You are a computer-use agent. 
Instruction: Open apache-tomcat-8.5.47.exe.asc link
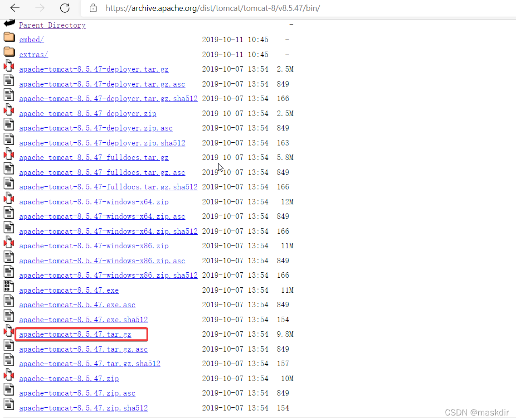77,305
